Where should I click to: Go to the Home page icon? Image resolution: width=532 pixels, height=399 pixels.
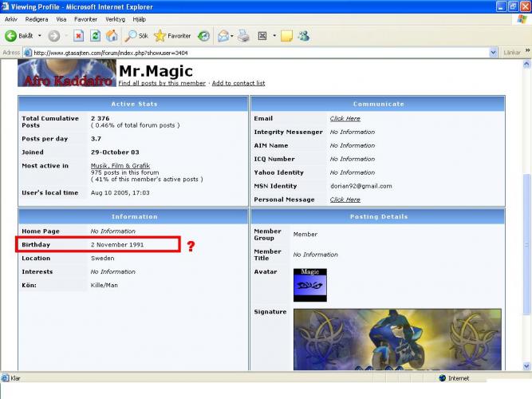(x=112, y=36)
